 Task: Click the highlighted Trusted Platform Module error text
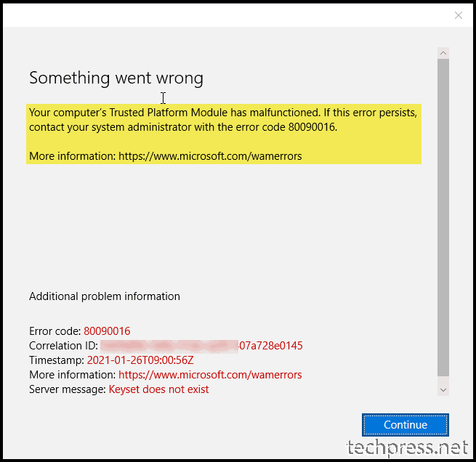(223, 120)
